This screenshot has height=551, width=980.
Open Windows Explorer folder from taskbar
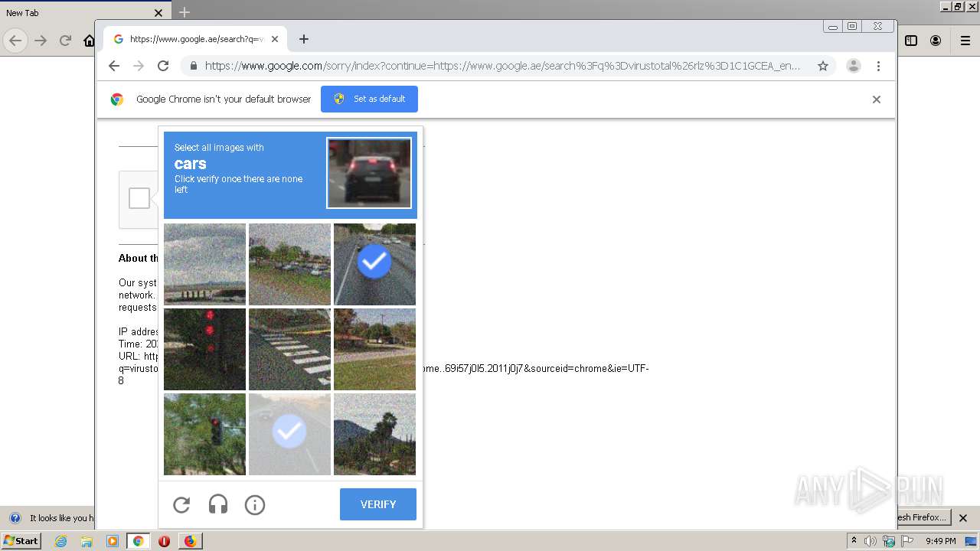point(87,541)
